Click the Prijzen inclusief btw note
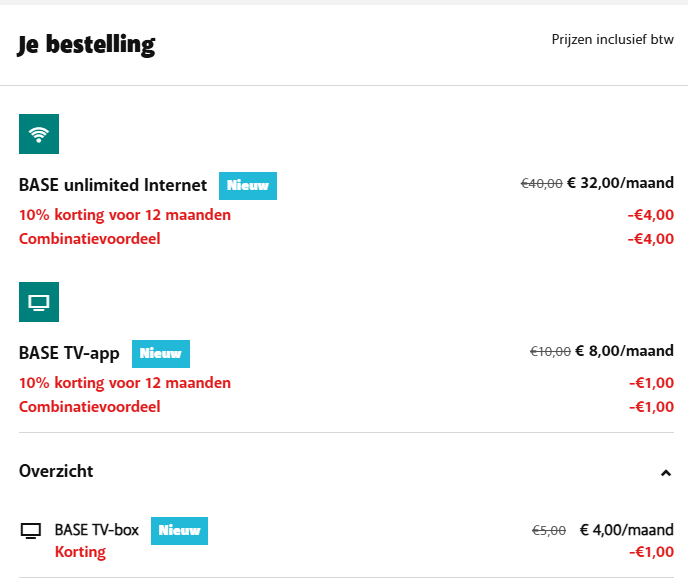This screenshot has width=688, height=579. click(x=612, y=40)
